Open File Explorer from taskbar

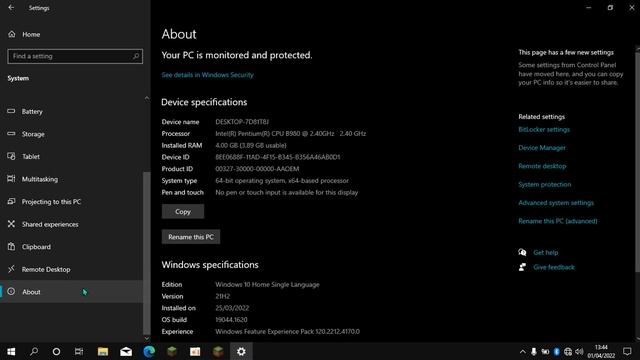coord(103,351)
